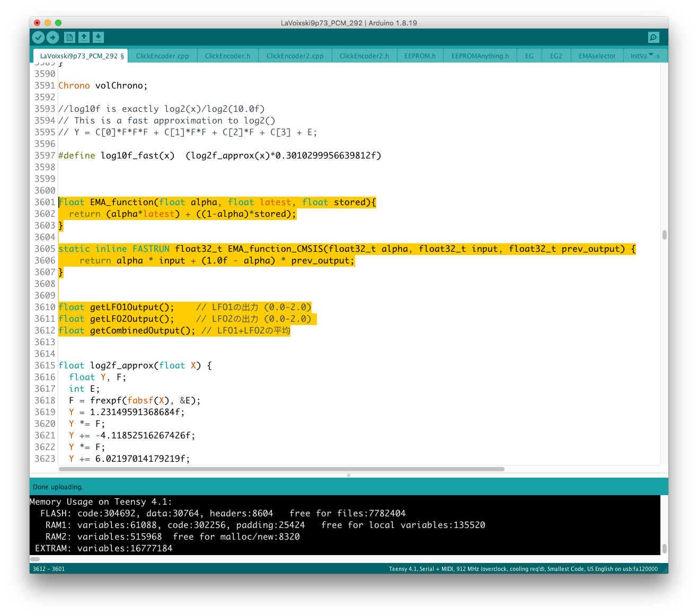This screenshot has width=698, height=616.
Task: Click the Verify checkmark icon
Action: click(38, 37)
